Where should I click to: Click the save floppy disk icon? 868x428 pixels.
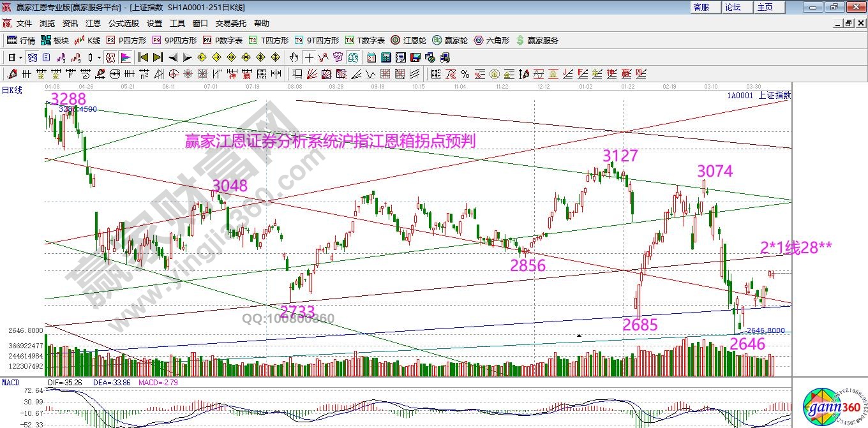(415, 57)
